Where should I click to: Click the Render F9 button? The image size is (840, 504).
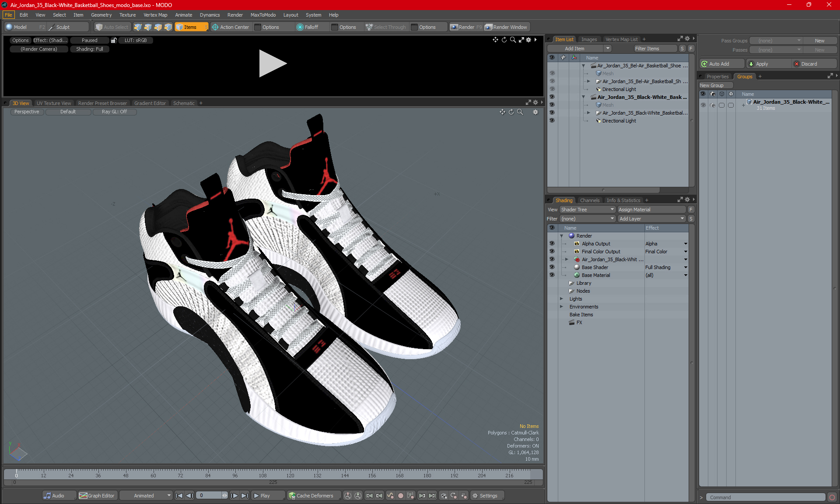click(x=466, y=27)
